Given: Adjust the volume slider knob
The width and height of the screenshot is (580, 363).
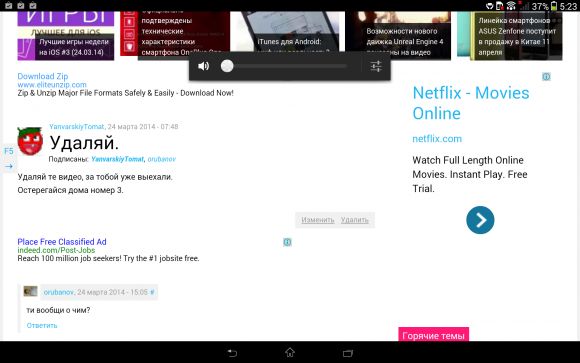Looking at the screenshot, I should (x=227, y=66).
